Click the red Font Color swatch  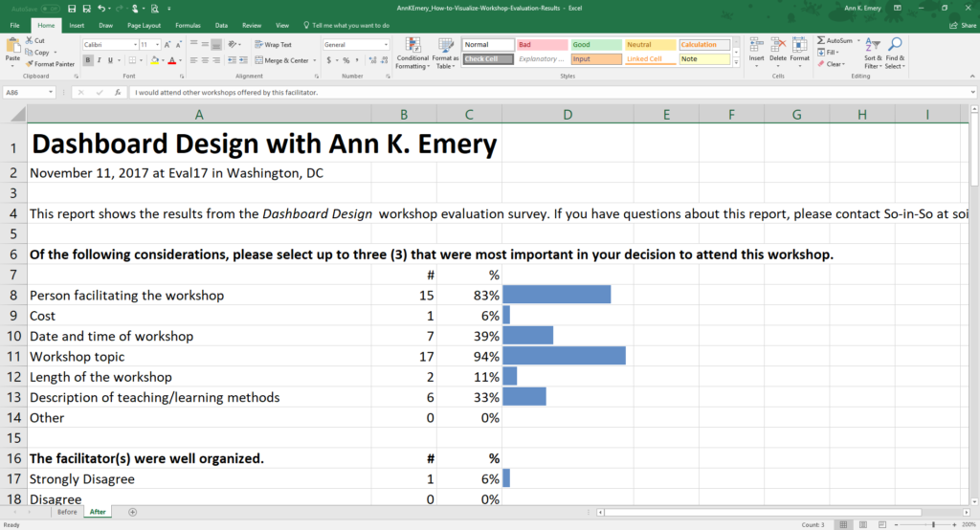(x=172, y=60)
